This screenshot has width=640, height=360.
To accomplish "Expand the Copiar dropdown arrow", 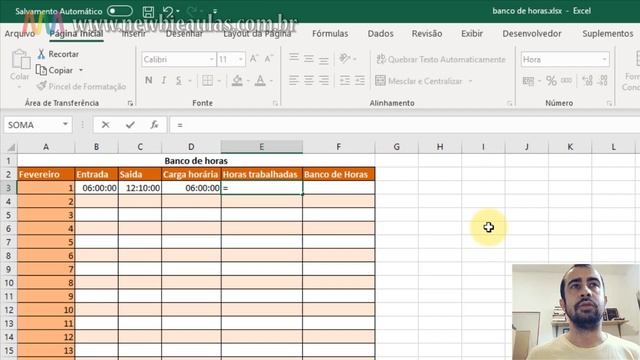I will point(81,70).
